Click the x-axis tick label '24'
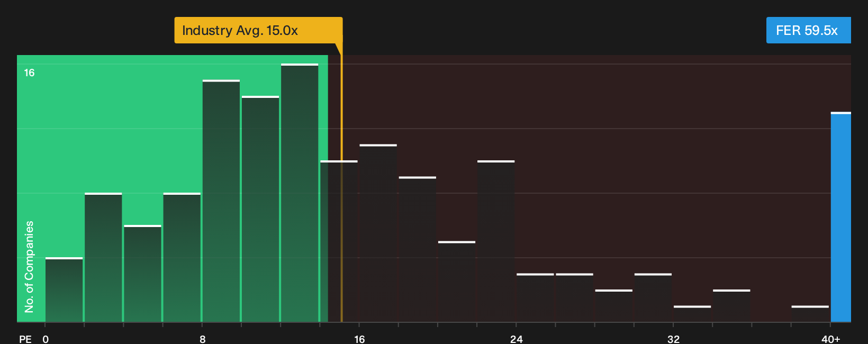The width and height of the screenshot is (868, 344). pyautogui.click(x=517, y=339)
